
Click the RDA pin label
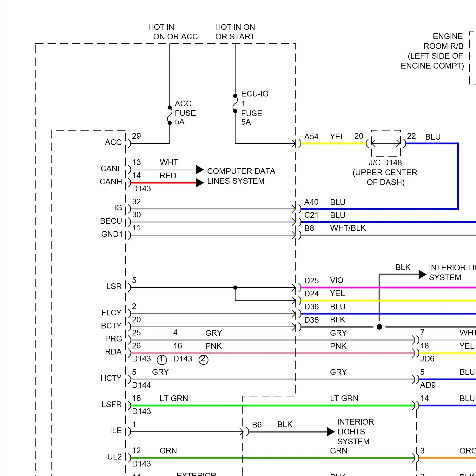(113, 352)
